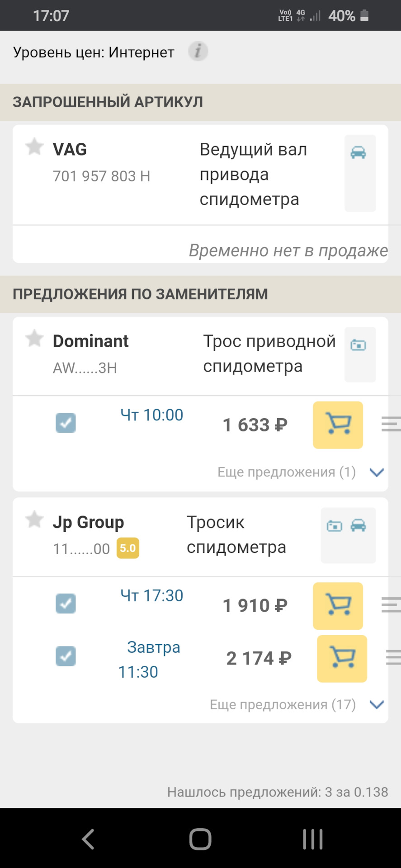
Task: Add VAG part to favorites star
Action: point(34,147)
